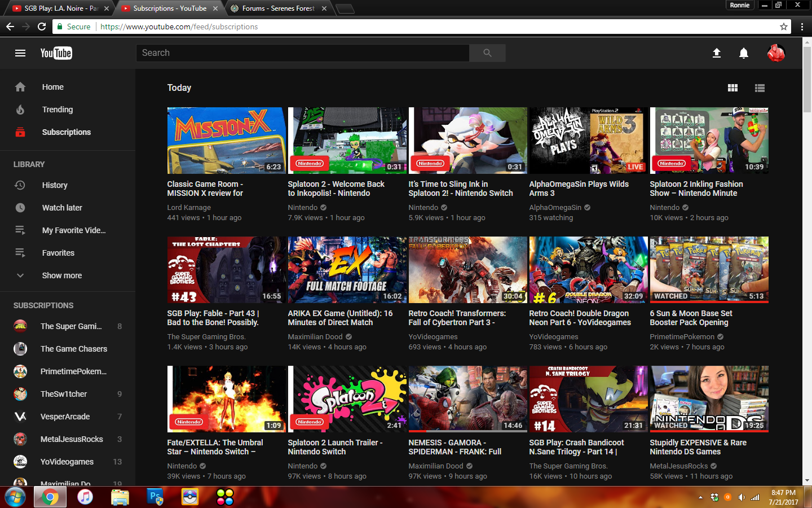
Task: Switch to list view layout
Action: [760, 88]
